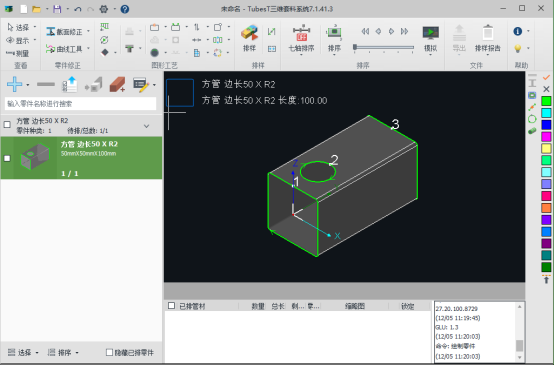
Task: Click the blue info help icon
Action: pos(518,31)
